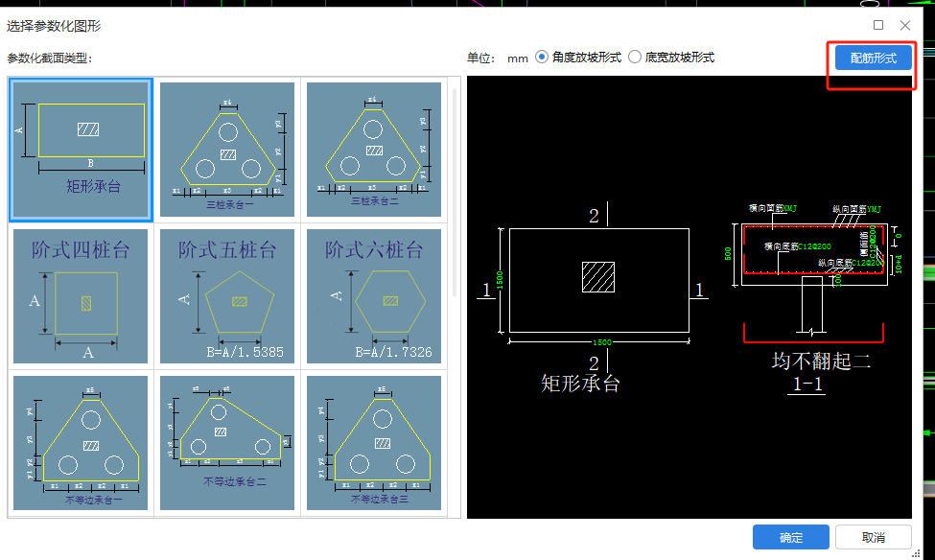Choose the 阶式六桩台 thumbnail
935x560 pixels.
[x=374, y=296]
